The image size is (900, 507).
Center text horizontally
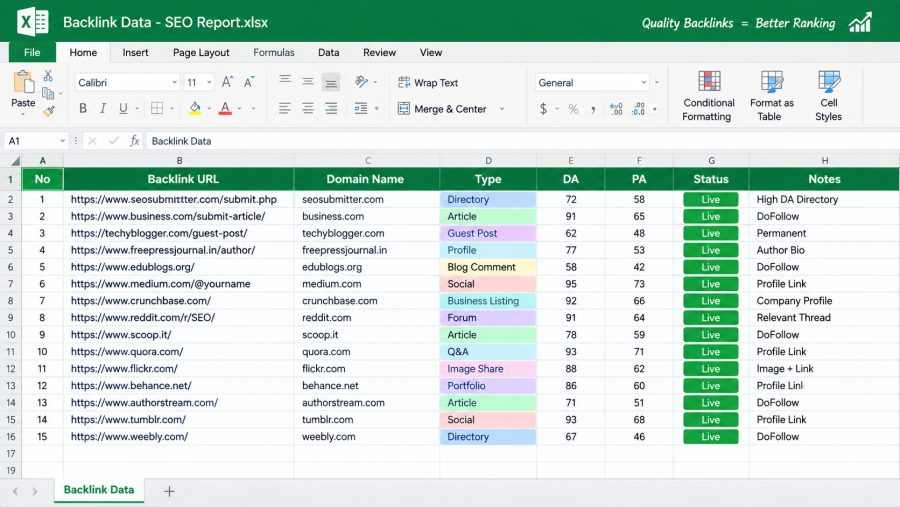[308, 108]
